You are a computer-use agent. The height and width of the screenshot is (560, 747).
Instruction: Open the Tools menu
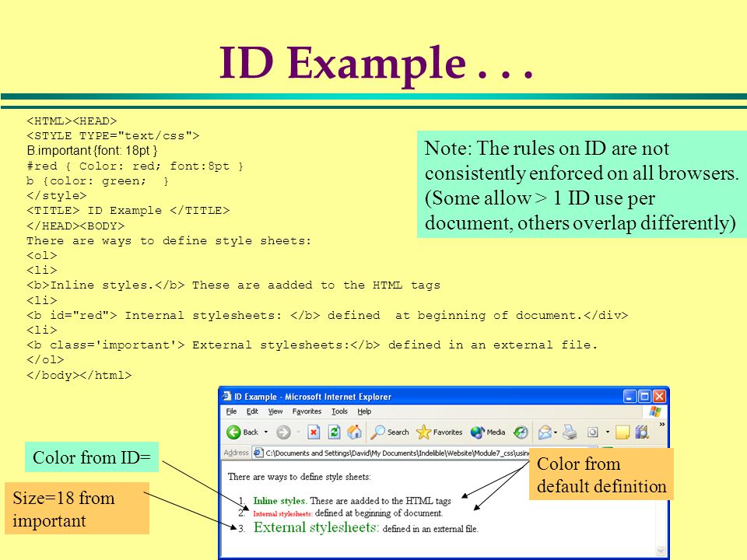340,411
